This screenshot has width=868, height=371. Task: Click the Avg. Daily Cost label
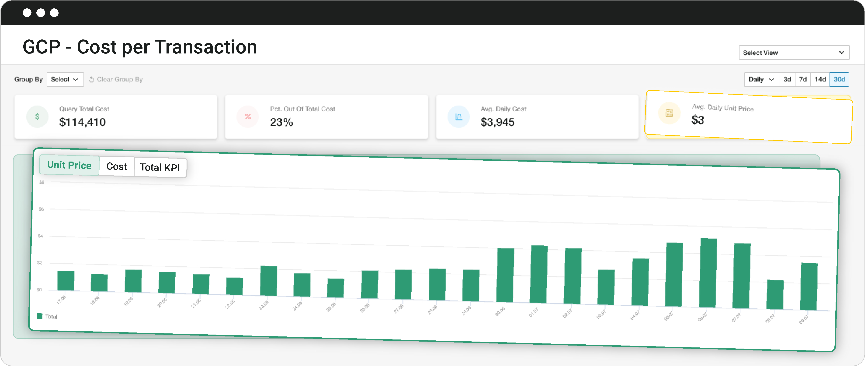pos(503,109)
